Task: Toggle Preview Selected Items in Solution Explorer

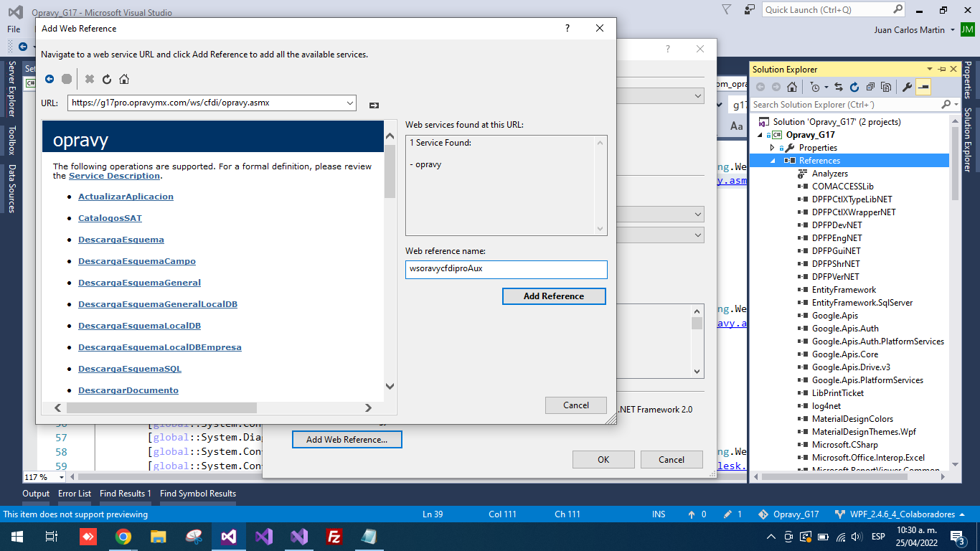Action: coord(923,87)
